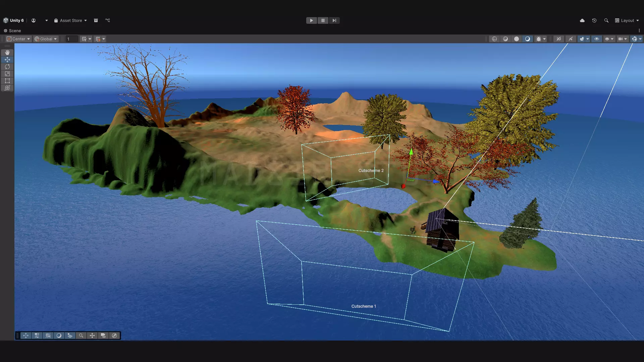Toggle scene gizmos visibility

tap(634, 39)
